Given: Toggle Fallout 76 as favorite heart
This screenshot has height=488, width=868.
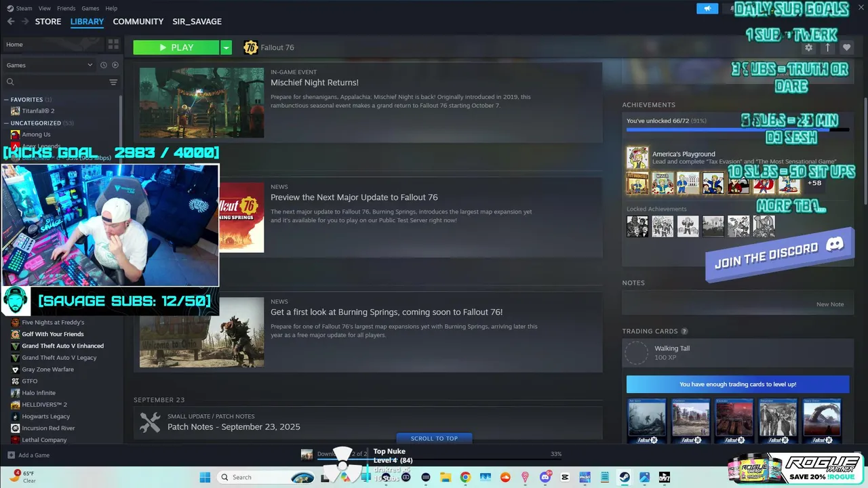Looking at the screenshot, I should pyautogui.click(x=846, y=47).
